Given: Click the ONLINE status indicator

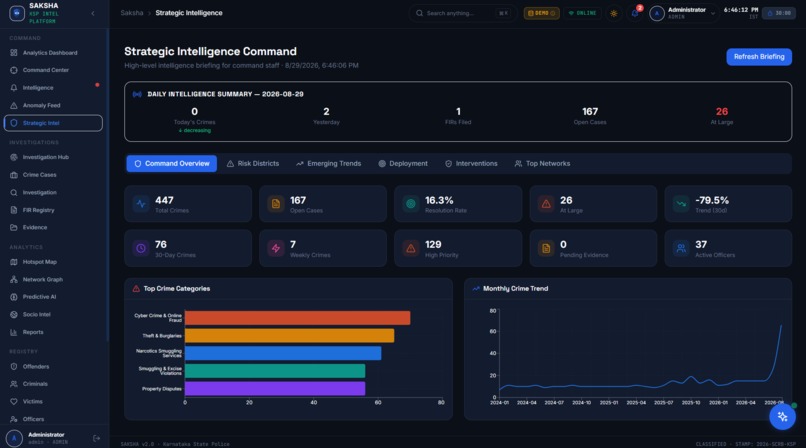Looking at the screenshot, I should (x=582, y=13).
